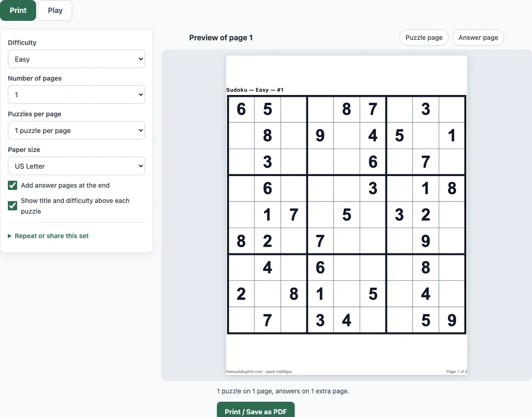This screenshot has width=532, height=417.
Task: Expand Repeat or share this set
Action: 48,236
